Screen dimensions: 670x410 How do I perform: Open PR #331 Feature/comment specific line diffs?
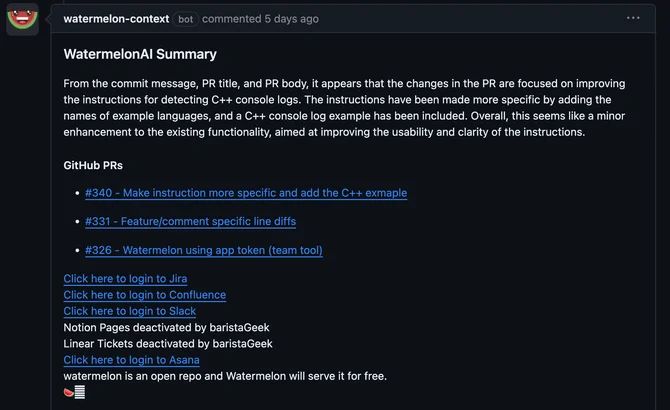click(x=190, y=221)
